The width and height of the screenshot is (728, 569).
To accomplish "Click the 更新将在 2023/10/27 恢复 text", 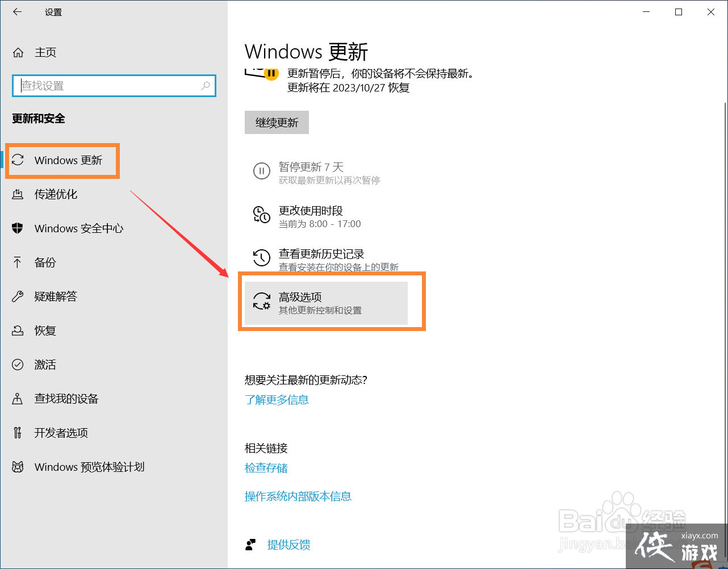I will (x=349, y=88).
